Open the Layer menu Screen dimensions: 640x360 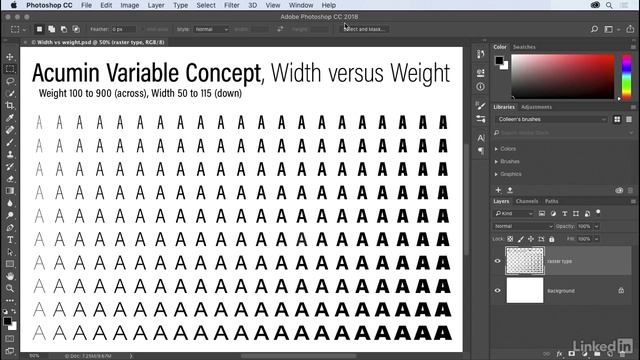click(x=156, y=5)
